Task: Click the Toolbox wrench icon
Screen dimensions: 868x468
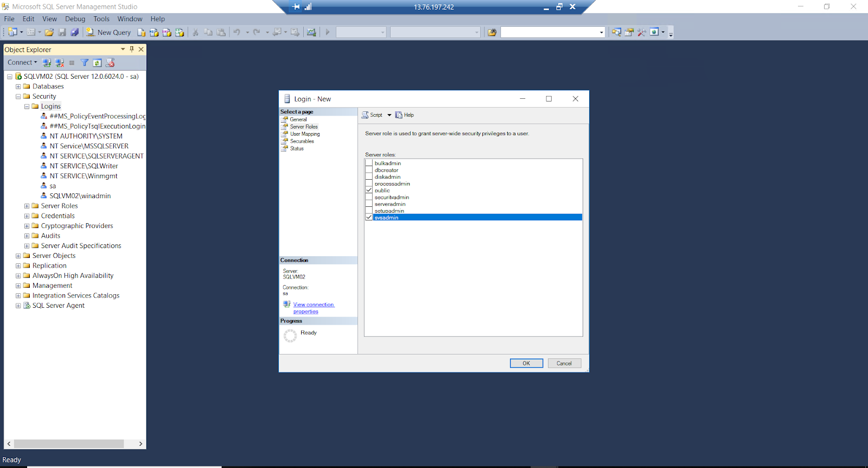Action: point(642,32)
